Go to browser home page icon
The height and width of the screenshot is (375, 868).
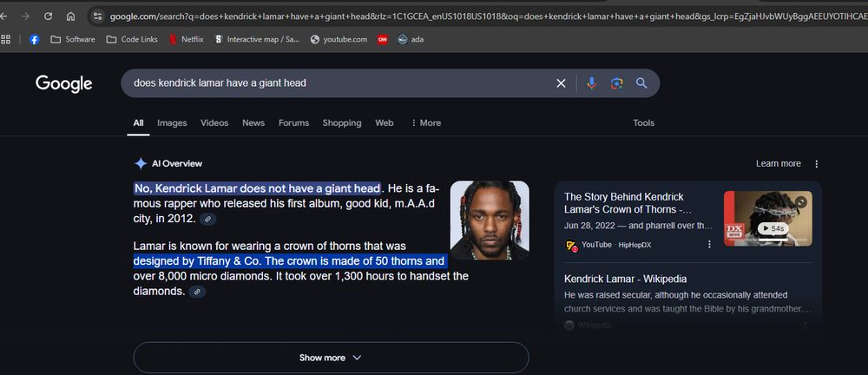pos(70,16)
